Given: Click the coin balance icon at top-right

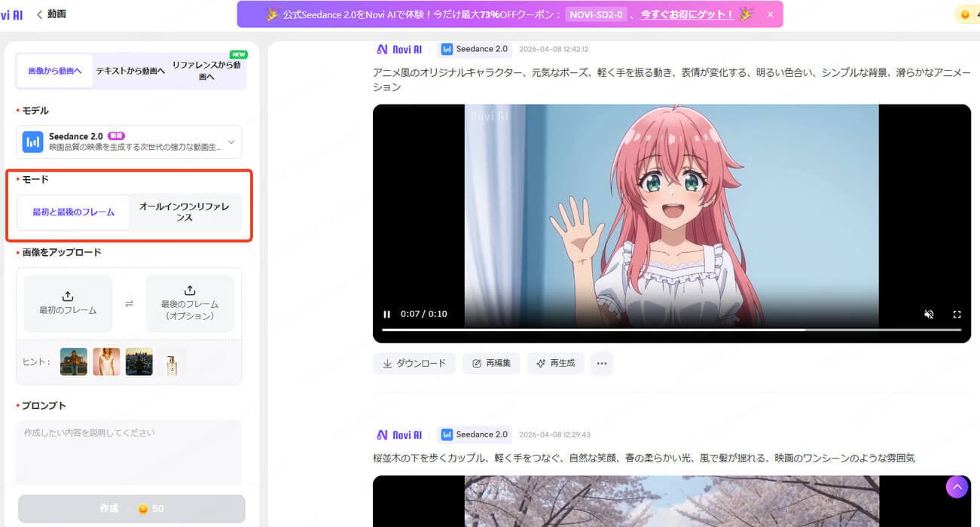Looking at the screenshot, I should tap(965, 14).
